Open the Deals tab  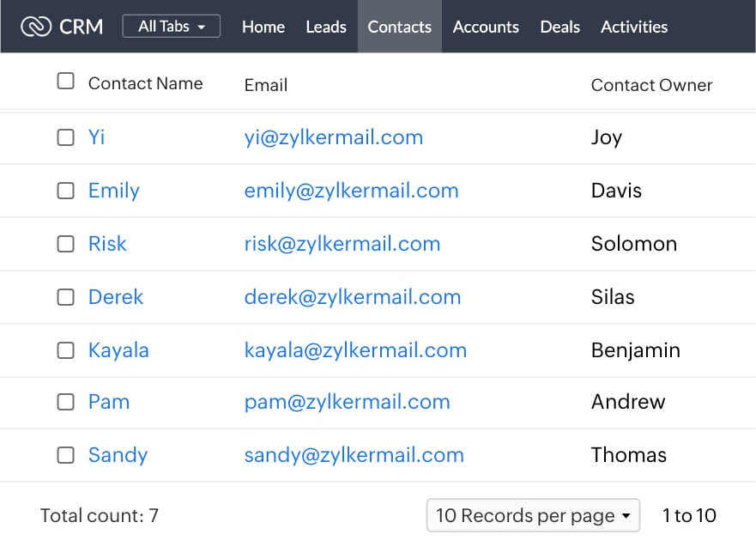(x=559, y=27)
